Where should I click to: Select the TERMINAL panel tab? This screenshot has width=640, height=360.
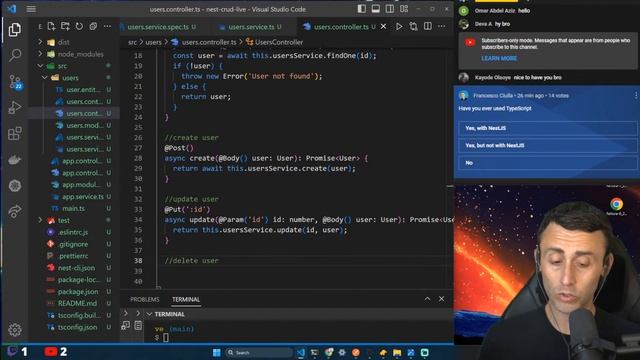pos(186,300)
